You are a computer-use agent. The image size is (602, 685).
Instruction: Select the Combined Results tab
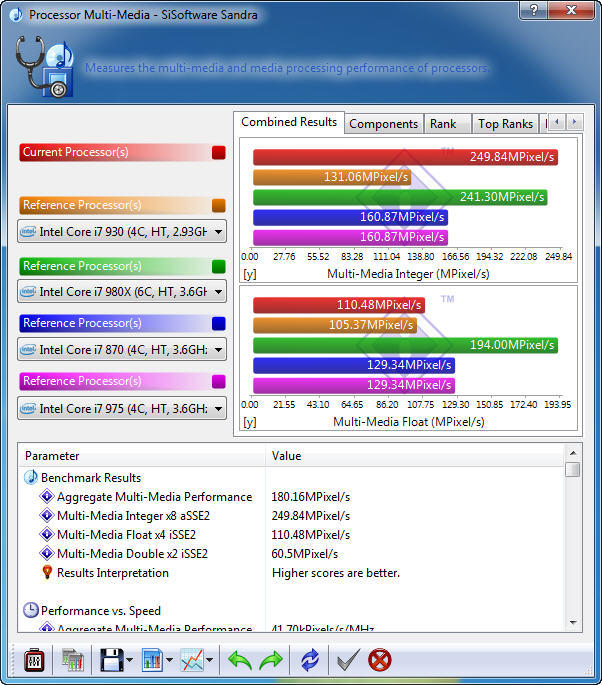(289, 122)
